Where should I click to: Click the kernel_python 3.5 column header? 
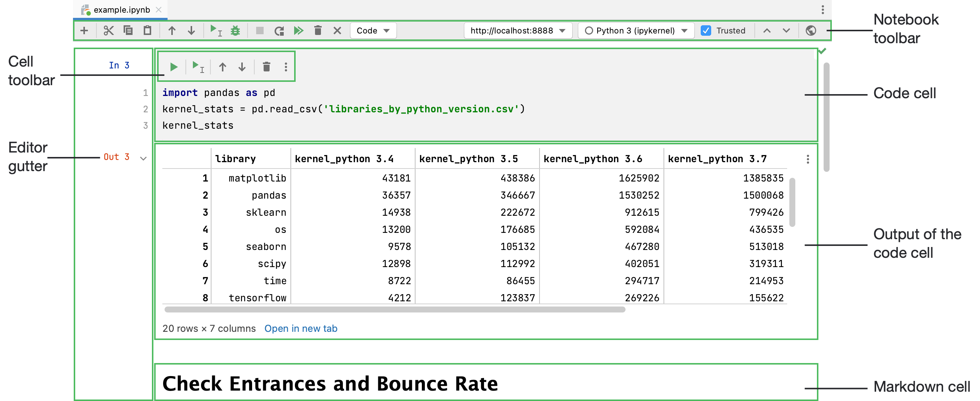click(x=468, y=159)
